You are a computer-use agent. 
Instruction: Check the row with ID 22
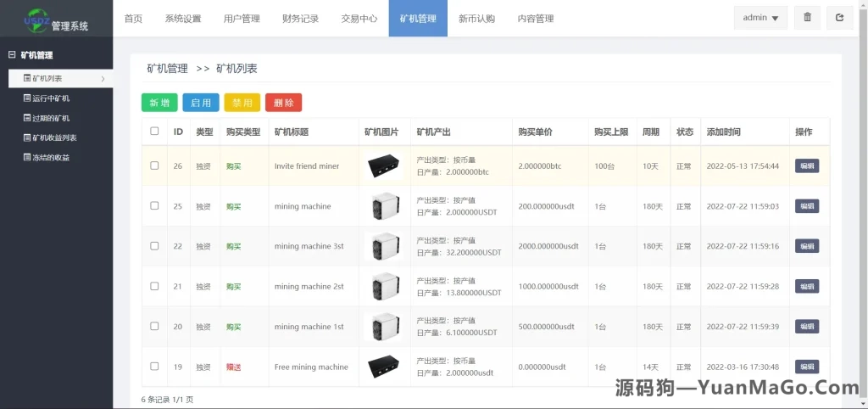point(154,245)
